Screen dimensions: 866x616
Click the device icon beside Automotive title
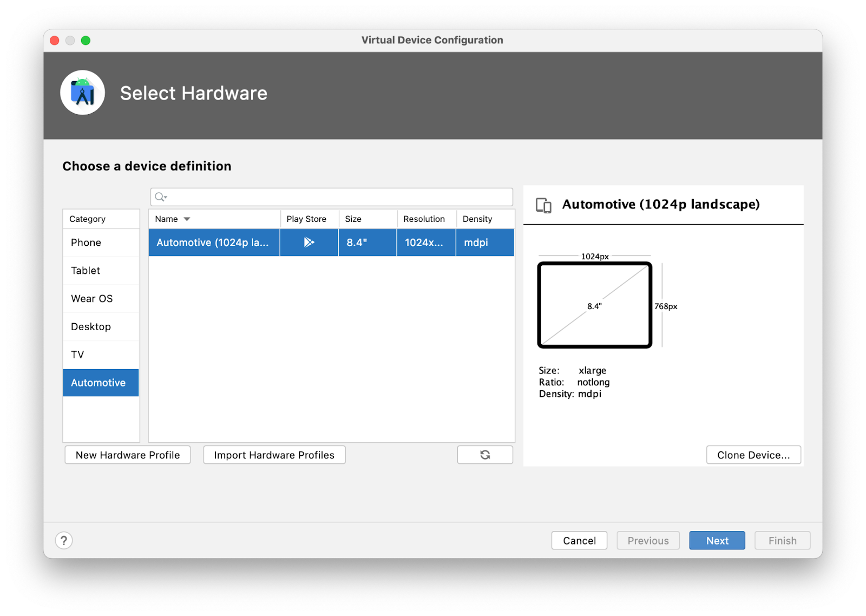[x=543, y=205]
